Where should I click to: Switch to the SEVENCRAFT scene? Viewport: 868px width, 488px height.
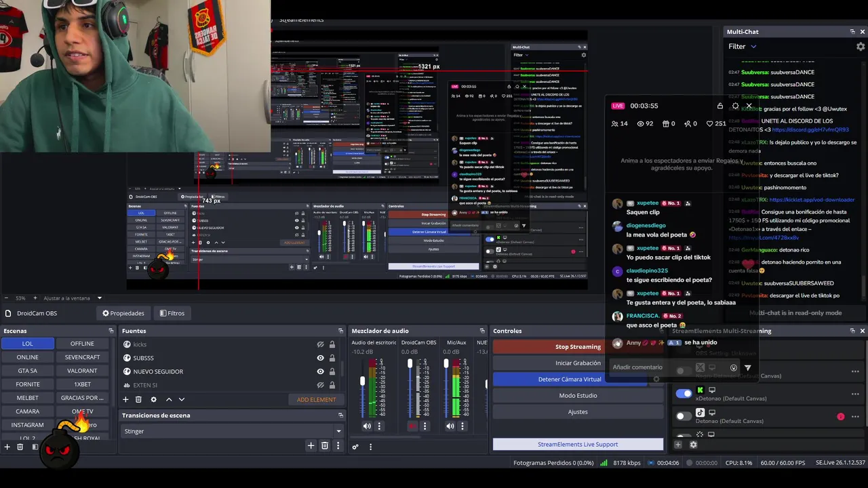[82, 357]
